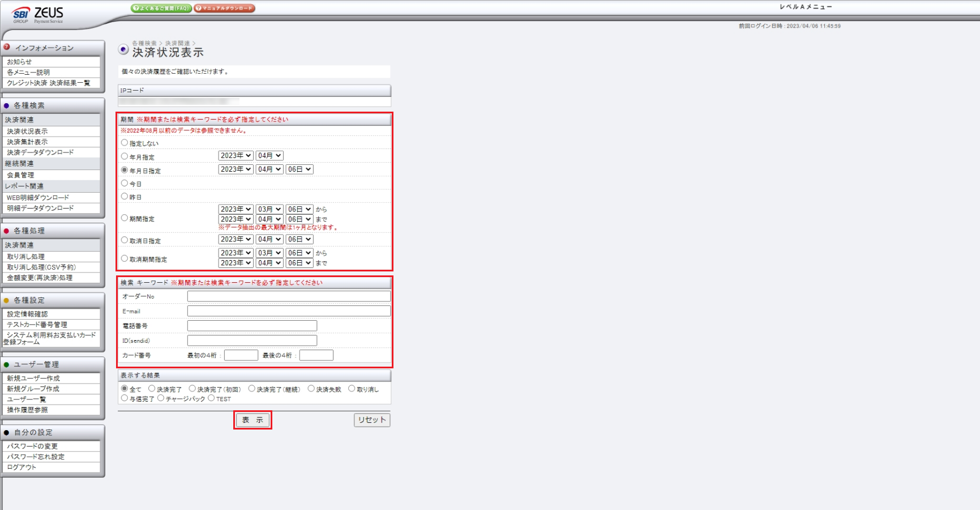Select the 決済完了(継続) result radio

pyautogui.click(x=252, y=389)
